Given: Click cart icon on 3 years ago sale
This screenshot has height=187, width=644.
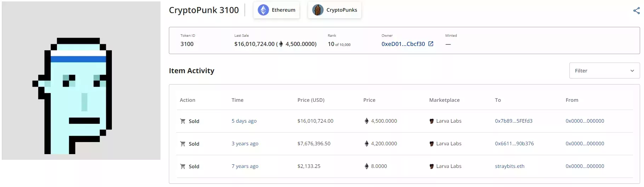Looking at the screenshot, I should click(x=183, y=144).
